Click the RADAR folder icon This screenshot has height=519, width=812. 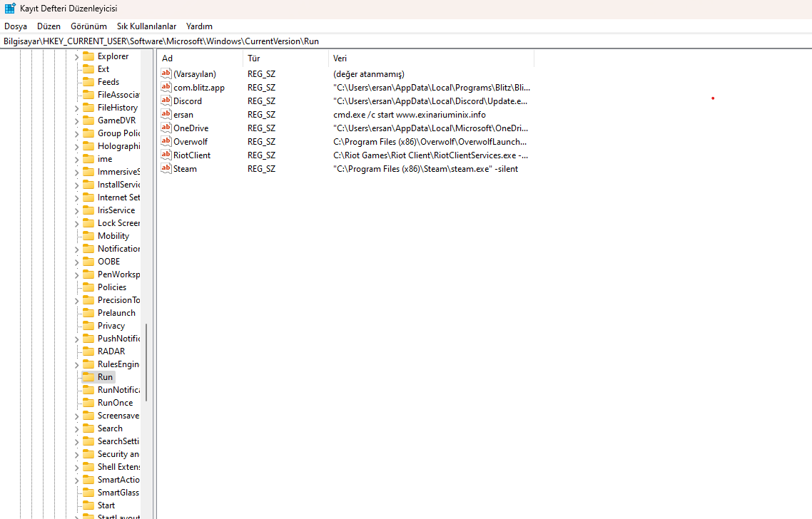coord(88,351)
